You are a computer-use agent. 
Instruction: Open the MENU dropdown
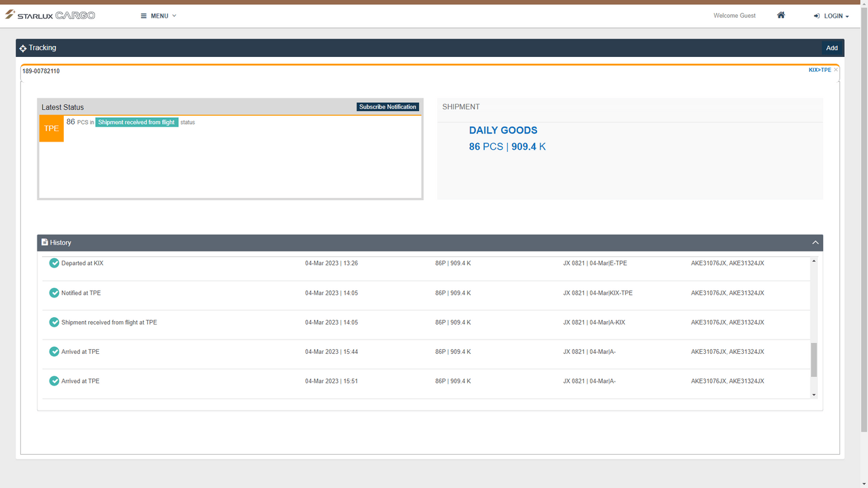tap(159, 16)
